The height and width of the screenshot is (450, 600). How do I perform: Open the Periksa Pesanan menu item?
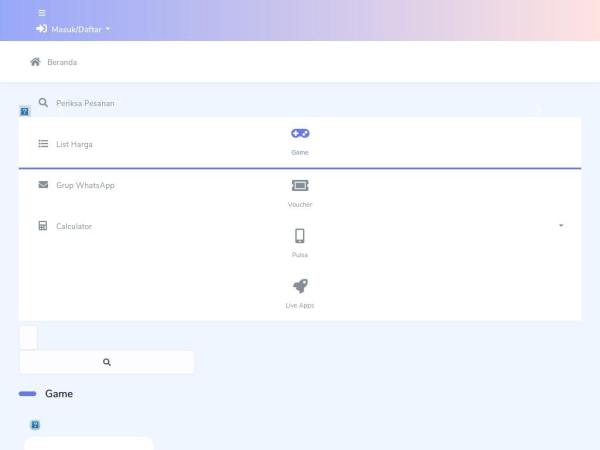point(85,103)
